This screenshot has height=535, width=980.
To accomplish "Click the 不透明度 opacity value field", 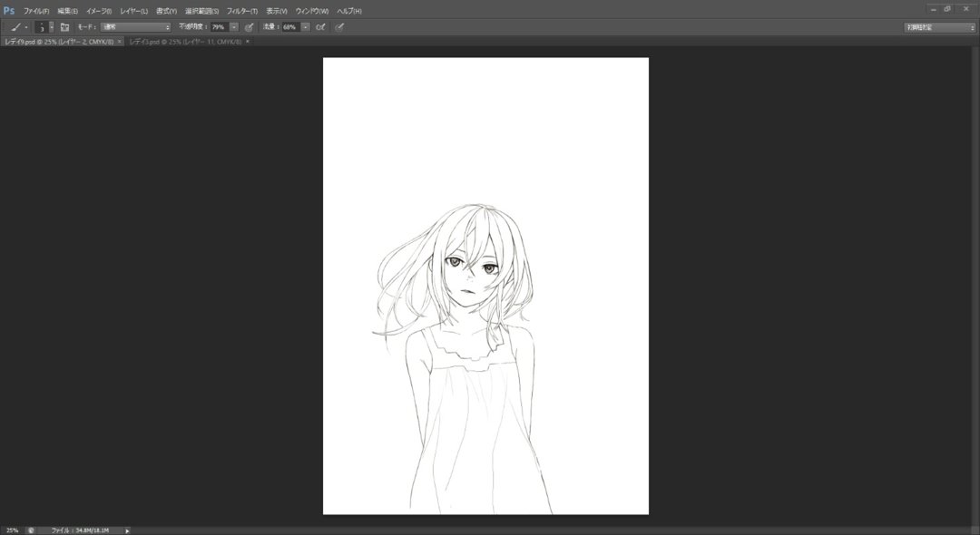I will [x=220, y=27].
